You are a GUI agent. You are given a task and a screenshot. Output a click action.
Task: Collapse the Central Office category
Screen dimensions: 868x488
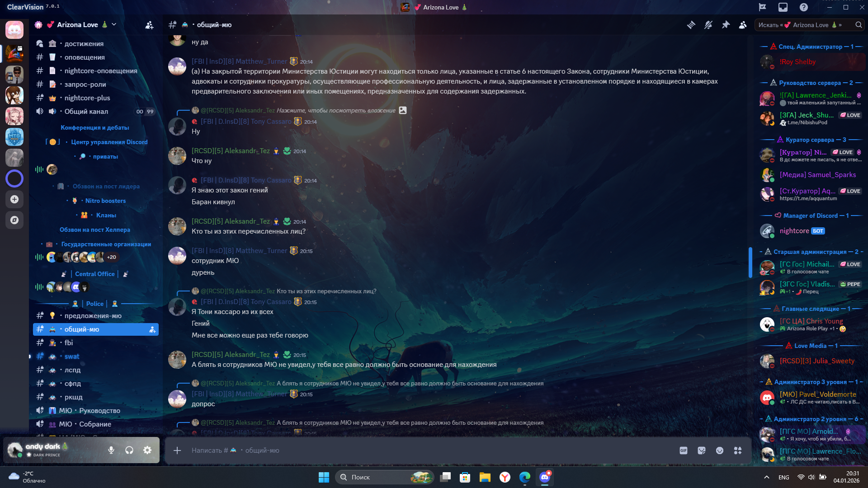pyautogui.click(x=94, y=274)
